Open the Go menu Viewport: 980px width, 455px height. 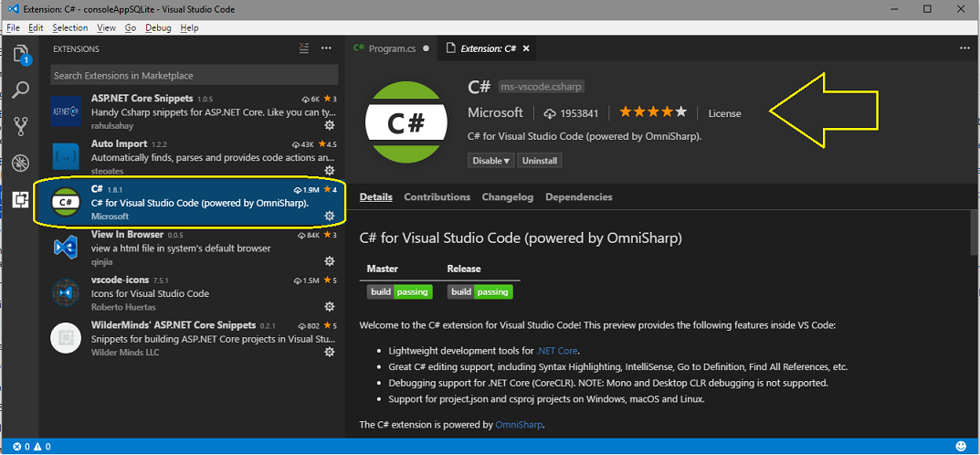pos(131,28)
